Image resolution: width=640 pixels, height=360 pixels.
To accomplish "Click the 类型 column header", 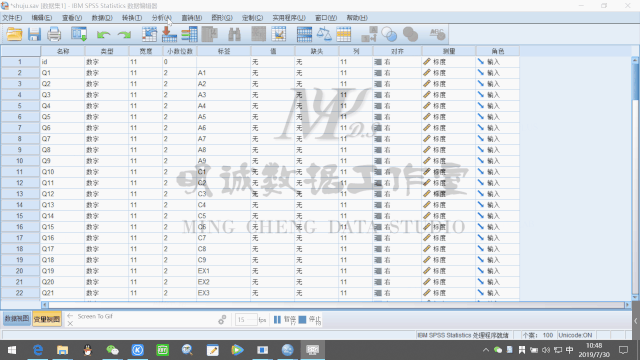I will click(107, 51).
